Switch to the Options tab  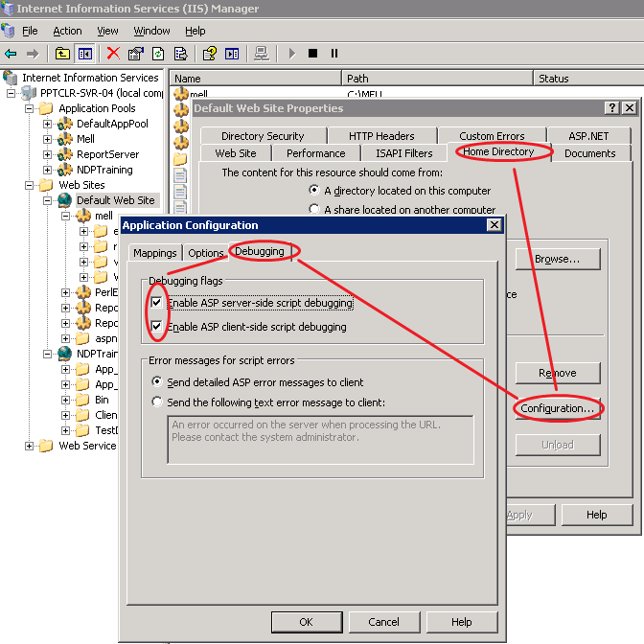pyautogui.click(x=206, y=253)
